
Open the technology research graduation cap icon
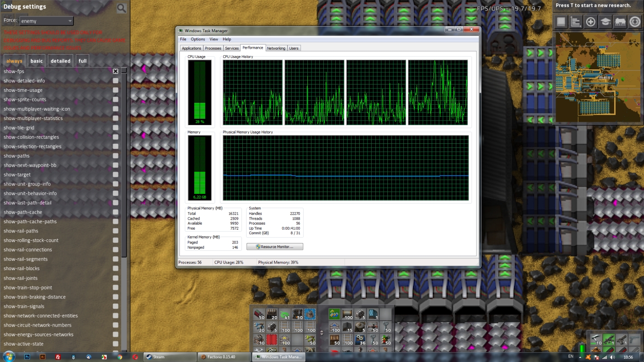click(x=605, y=22)
